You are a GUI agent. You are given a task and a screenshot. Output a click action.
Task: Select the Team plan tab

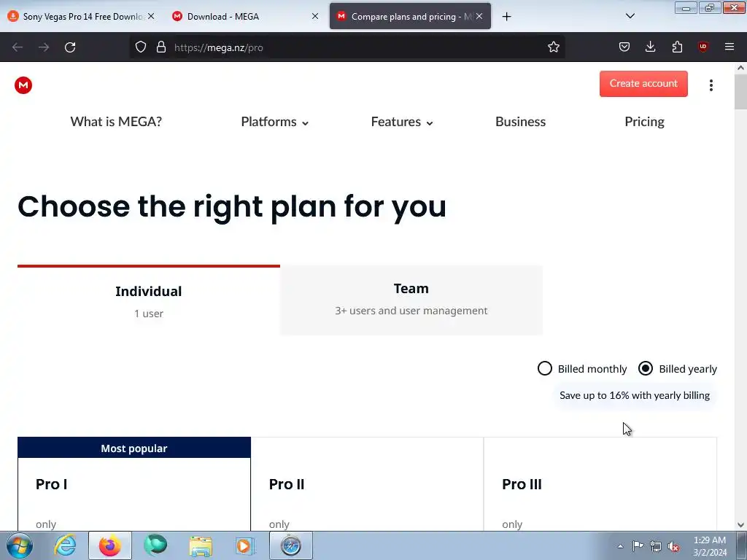pos(411,300)
